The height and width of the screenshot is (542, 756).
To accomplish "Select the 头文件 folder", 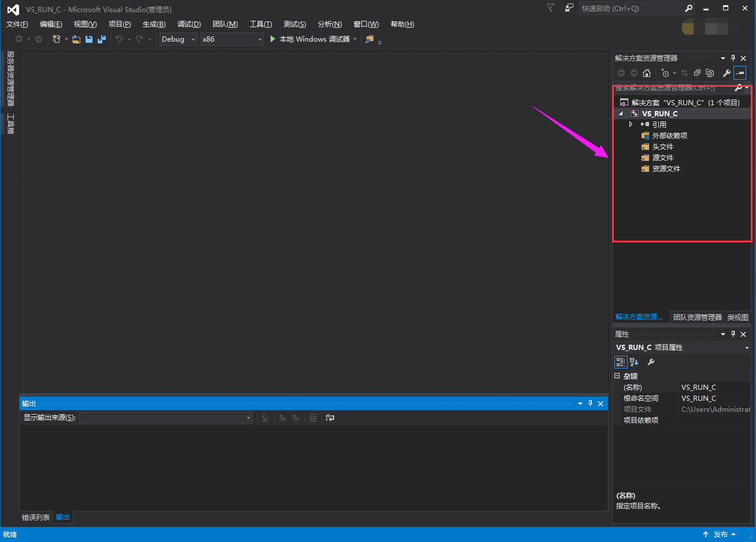I will (x=663, y=147).
